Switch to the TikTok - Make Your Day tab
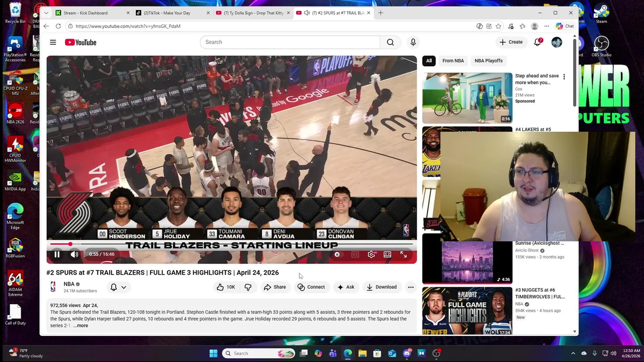644x362 pixels. point(172,13)
